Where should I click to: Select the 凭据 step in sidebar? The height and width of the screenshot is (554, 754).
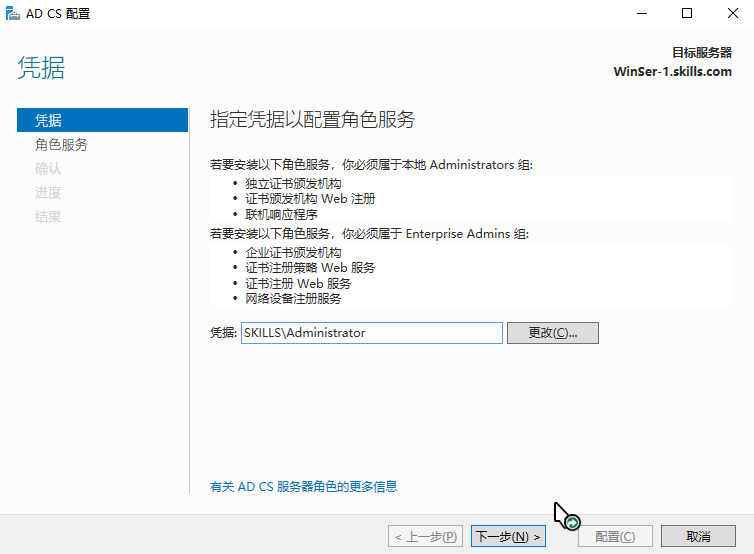click(x=102, y=120)
